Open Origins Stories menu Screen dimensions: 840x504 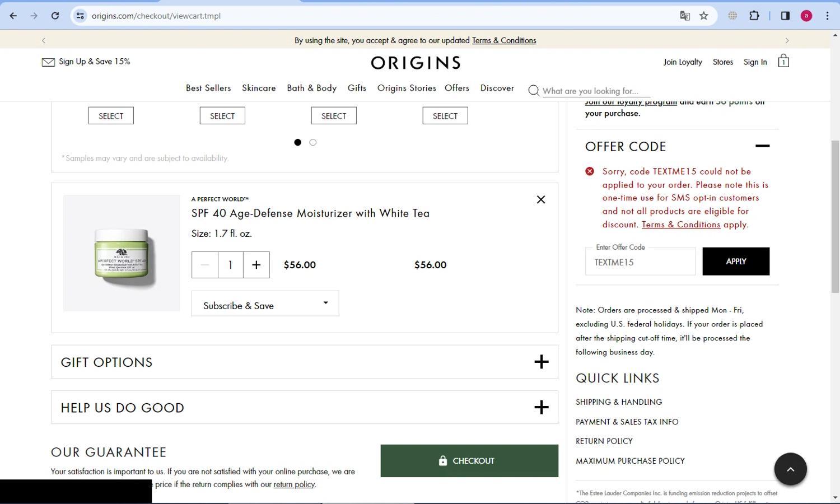(x=407, y=88)
